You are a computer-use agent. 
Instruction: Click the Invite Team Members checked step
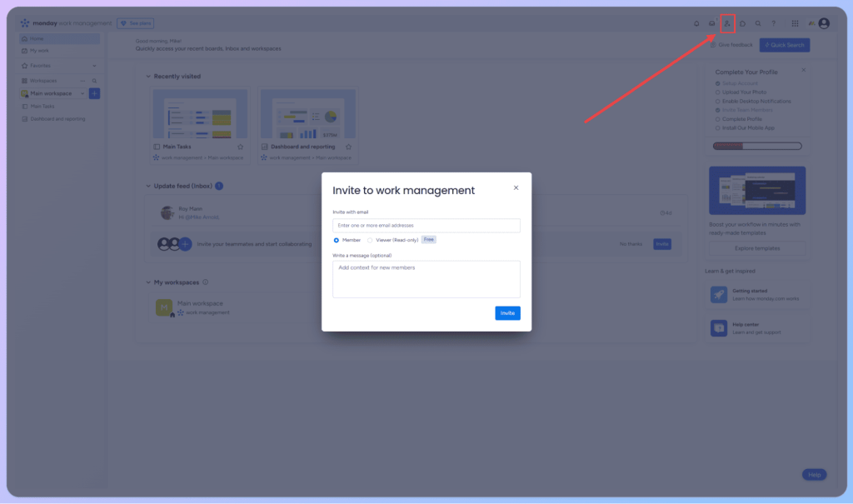717,110
